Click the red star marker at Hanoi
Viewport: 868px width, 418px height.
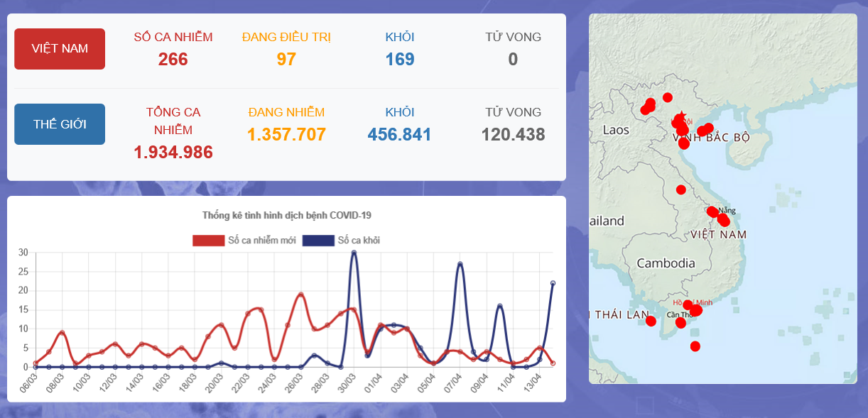[x=680, y=116]
